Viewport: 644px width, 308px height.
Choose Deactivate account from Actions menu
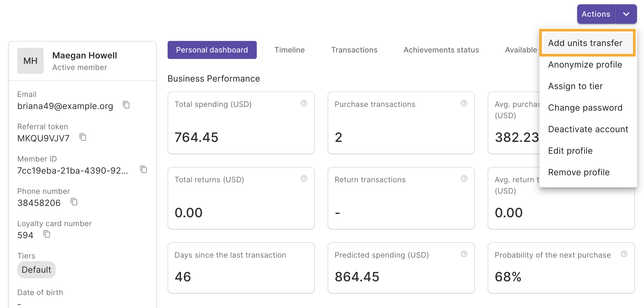click(588, 129)
